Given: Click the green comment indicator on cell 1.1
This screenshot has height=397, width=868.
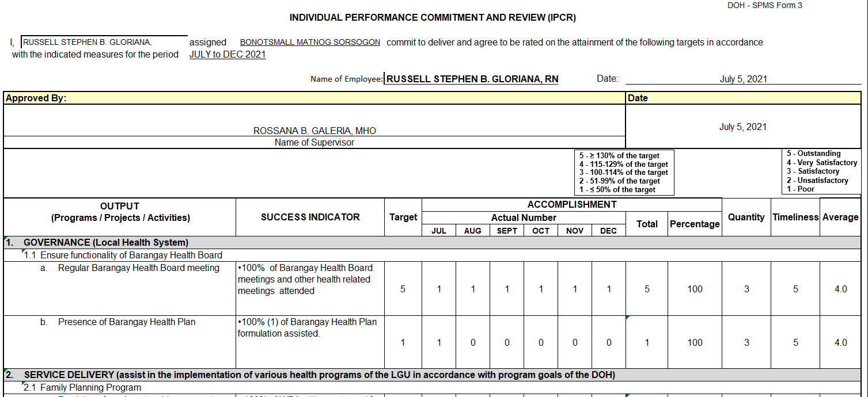Looking at the screenshot, I should tap(22, 251).
